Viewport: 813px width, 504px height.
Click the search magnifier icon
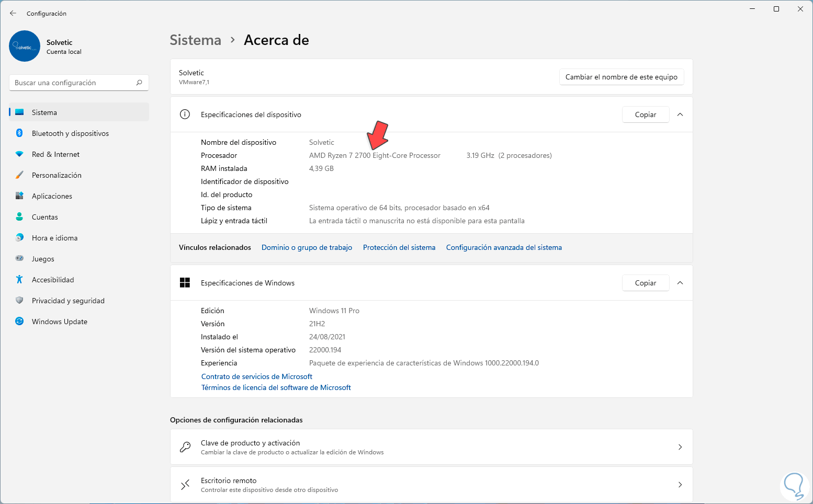pos(139,83)
